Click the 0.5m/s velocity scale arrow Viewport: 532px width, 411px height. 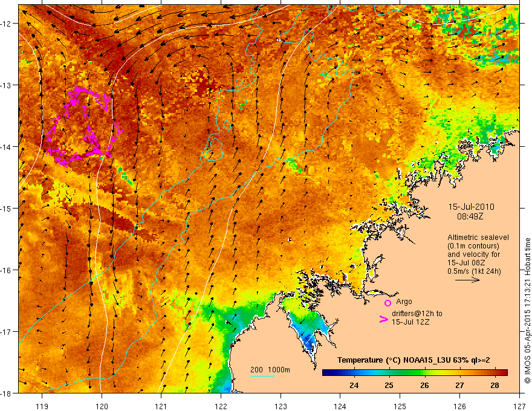467,280
